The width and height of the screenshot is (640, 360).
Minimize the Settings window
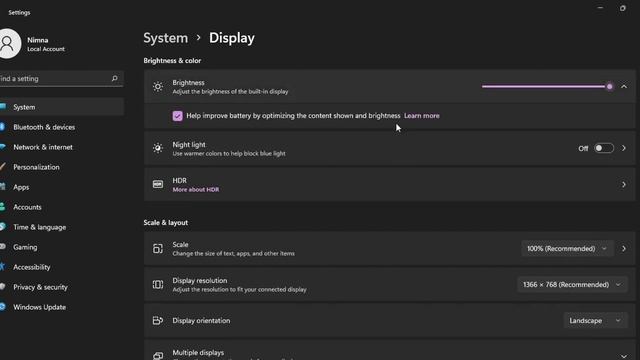coord(600,8)
